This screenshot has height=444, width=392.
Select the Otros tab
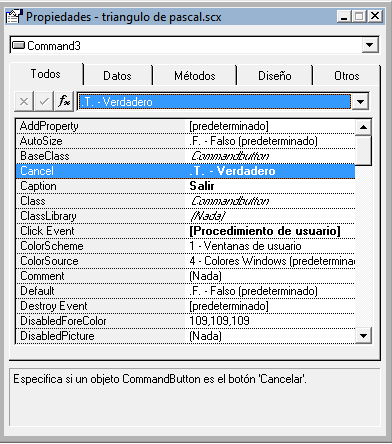point(347,76)
